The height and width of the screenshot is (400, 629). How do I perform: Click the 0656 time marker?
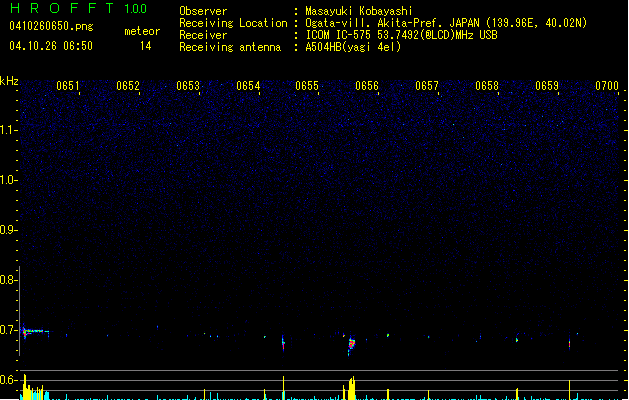pos(367,86)
